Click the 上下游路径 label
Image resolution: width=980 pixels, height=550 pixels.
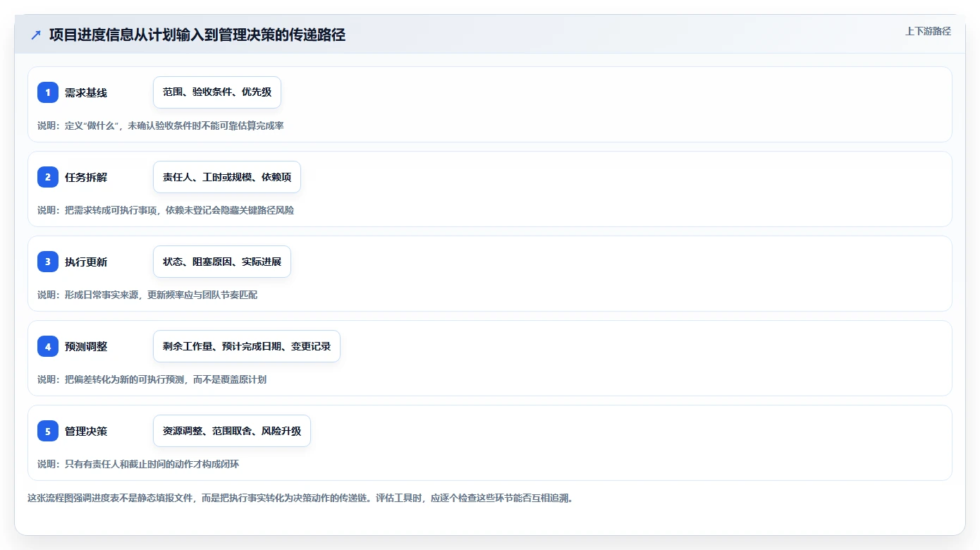point(928,31)
